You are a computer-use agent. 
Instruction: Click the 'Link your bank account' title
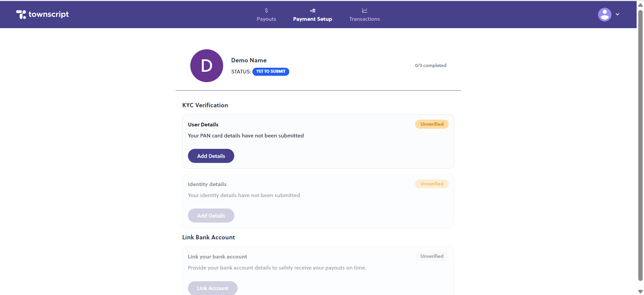point(217,256)
